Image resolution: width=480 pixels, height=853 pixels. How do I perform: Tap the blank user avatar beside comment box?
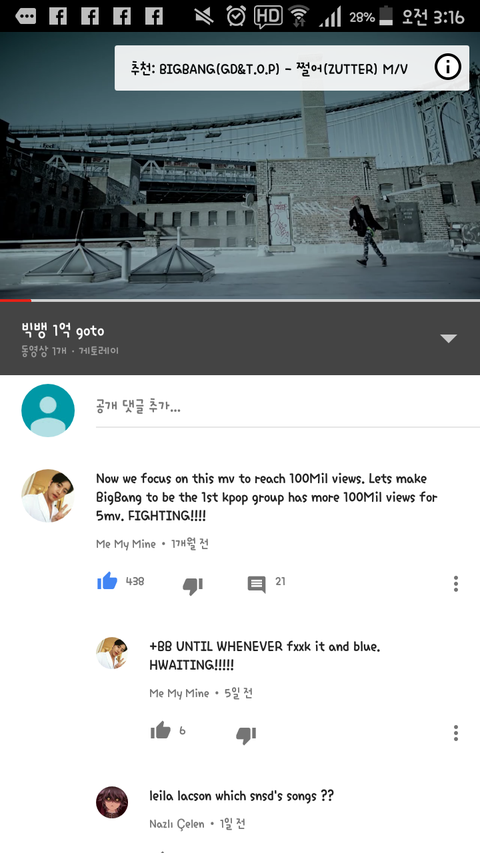click(x=48, y=410)
